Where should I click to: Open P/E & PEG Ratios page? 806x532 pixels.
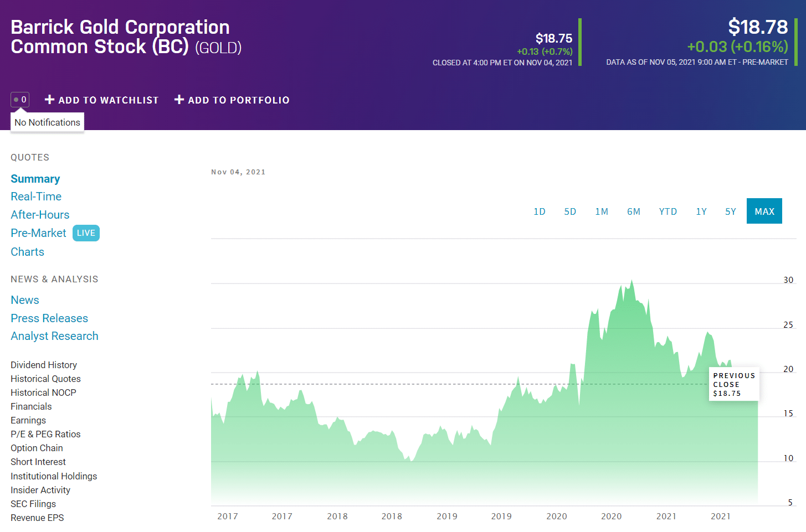pyautogui.click(x=45, y=434)
